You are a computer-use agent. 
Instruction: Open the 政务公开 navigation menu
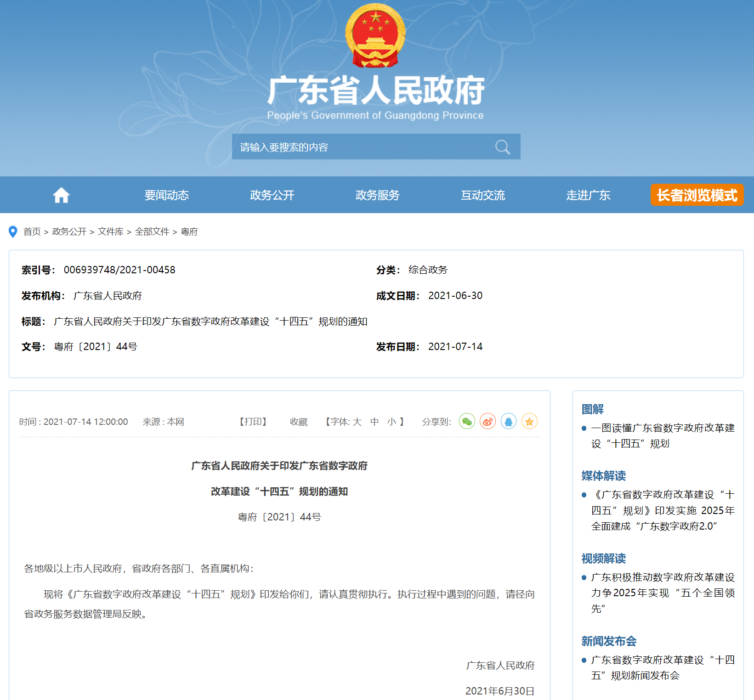coord(272,195)
